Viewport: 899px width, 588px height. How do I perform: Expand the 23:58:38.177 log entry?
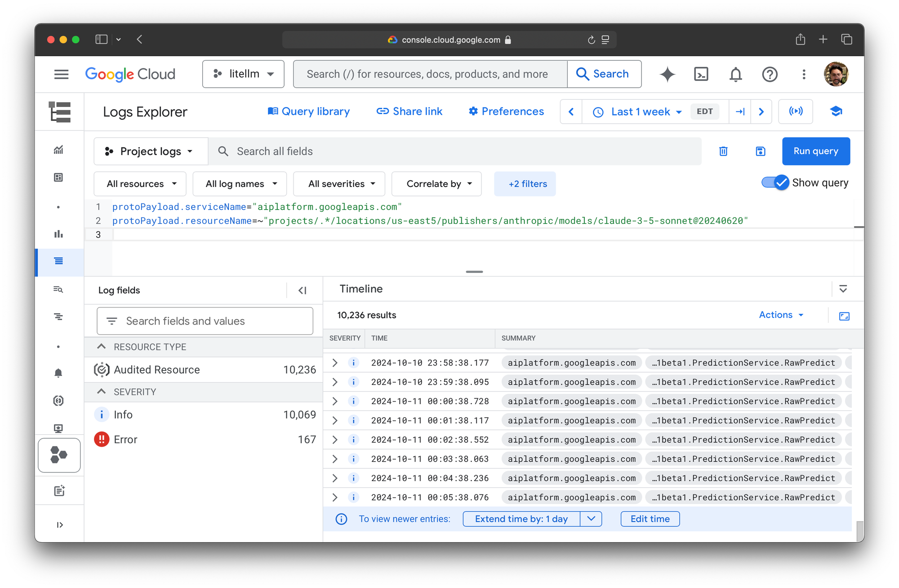click(334, 363)
